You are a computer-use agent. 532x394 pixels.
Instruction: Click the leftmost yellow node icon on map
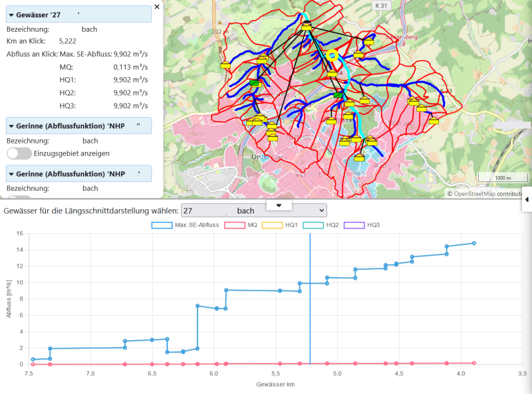[226, 64]
